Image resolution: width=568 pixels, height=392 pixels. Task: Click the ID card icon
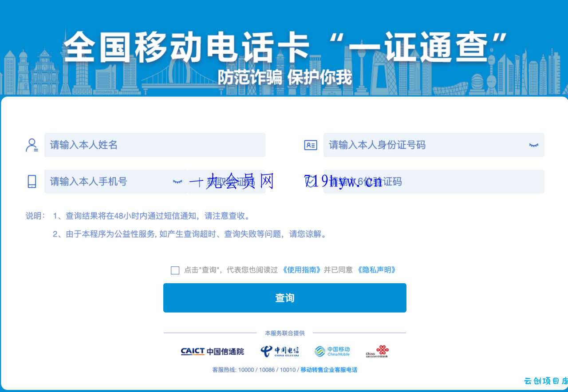311,145
